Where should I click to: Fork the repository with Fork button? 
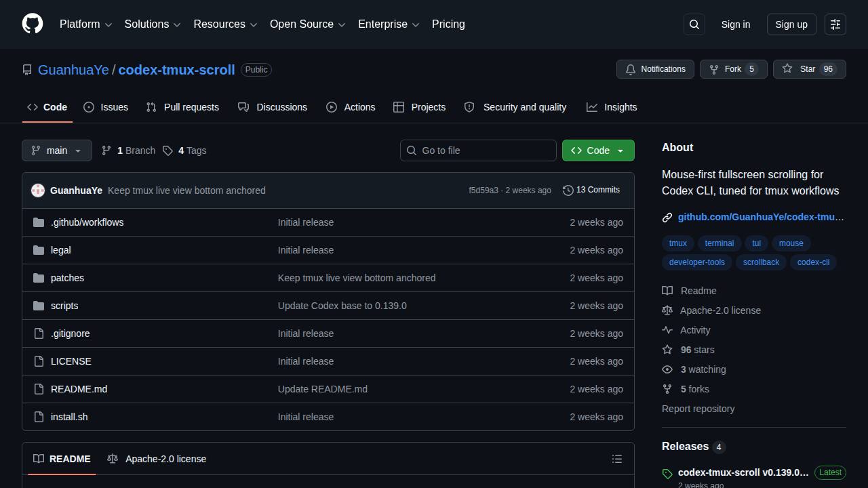coord(733,69)
